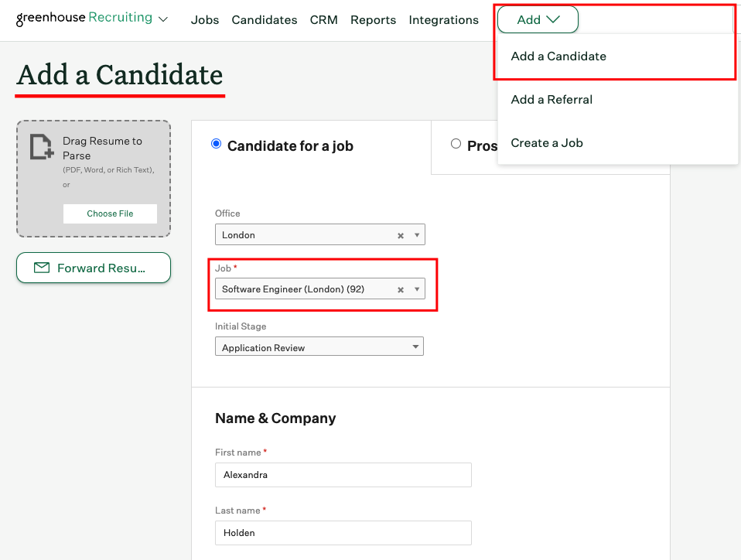Click the chevron on the Add button
Image resolution: width=741 pixels, height=560 pixels.
click(x=554, y=19)
